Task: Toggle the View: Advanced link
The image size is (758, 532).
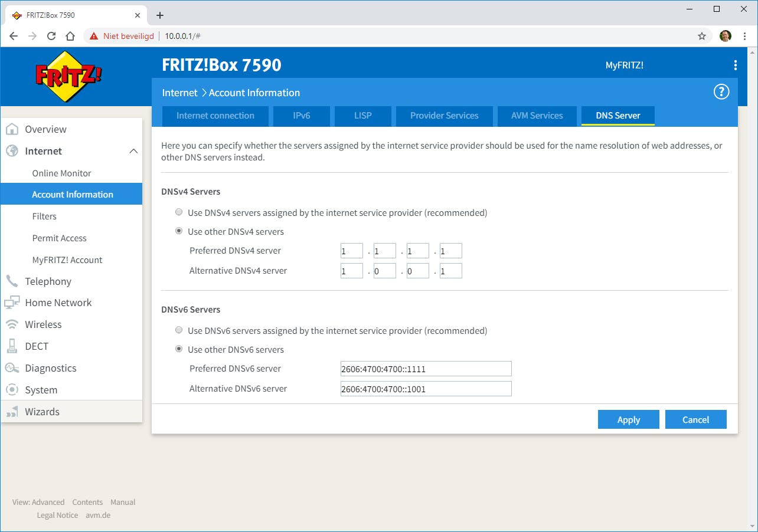Action: click(x=38, y=502)
